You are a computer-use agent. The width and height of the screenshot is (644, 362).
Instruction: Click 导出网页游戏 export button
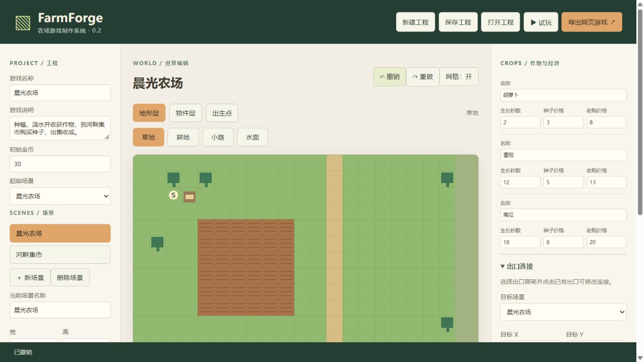(x=592, y=22)
